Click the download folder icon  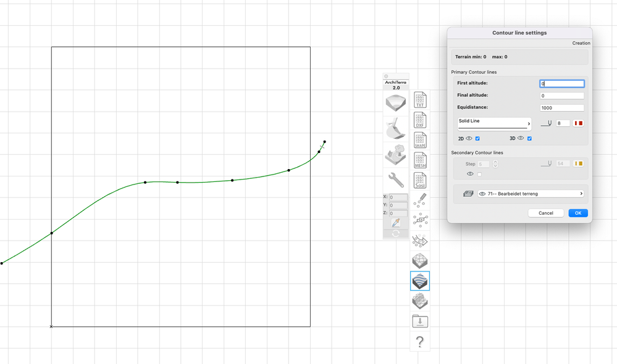click(420, 321)
